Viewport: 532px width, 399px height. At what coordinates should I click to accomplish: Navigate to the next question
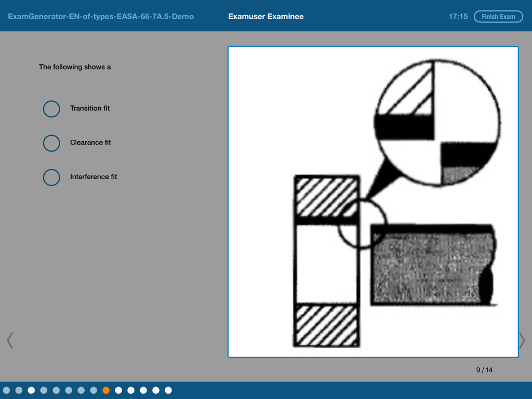[x=521, y=340]
